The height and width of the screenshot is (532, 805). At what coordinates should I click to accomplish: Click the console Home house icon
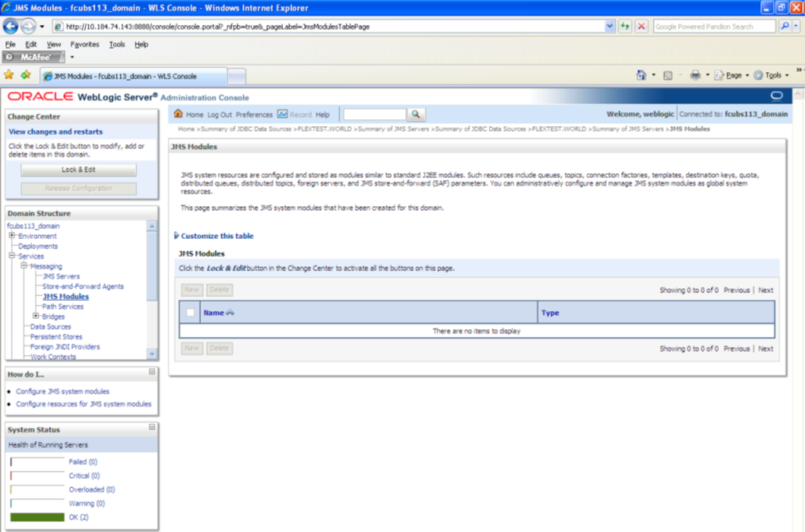pos(178,114)
